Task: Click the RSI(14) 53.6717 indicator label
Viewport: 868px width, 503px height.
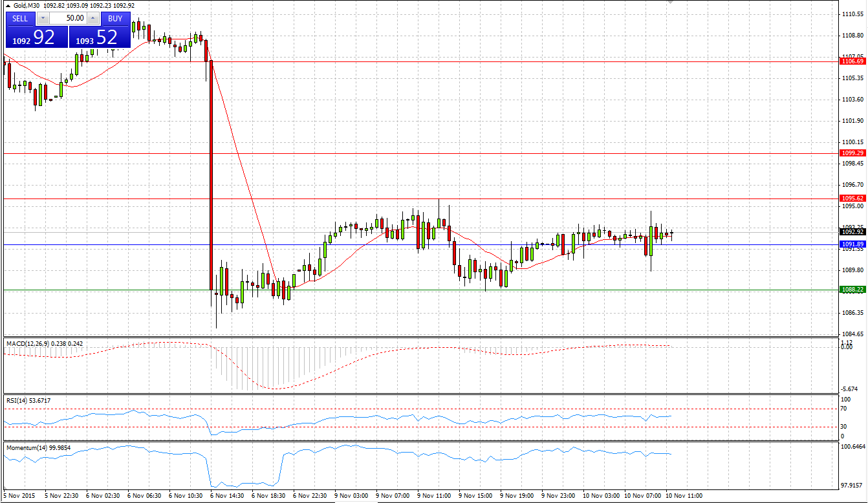Action: 28,401
